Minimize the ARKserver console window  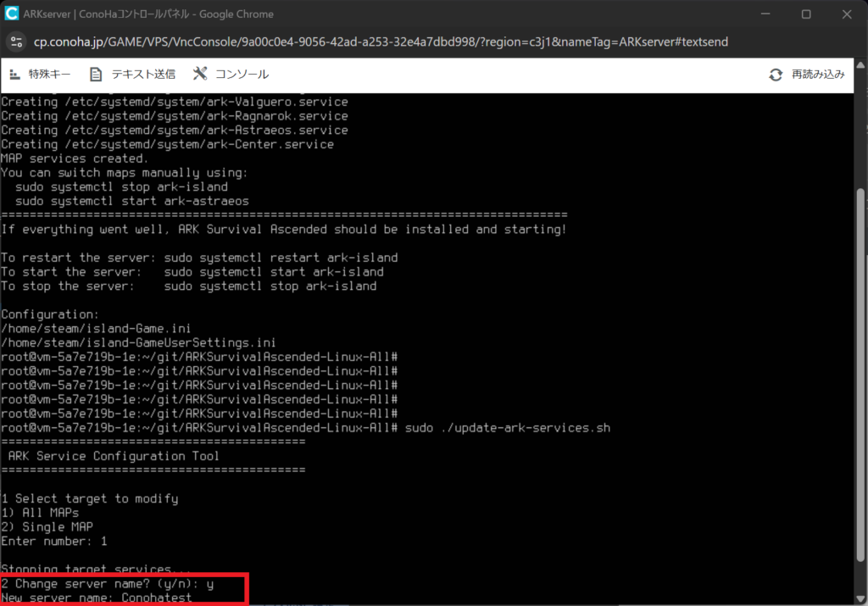(x=767, y=14)
